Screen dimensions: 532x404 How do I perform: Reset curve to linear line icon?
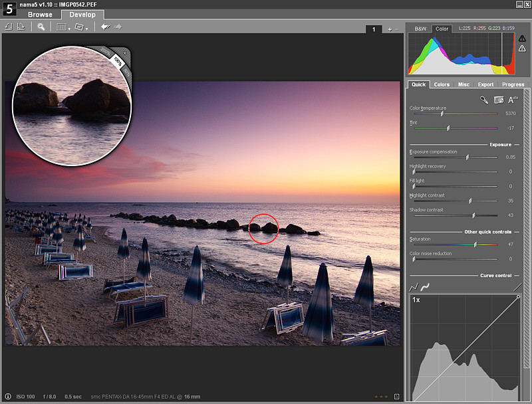click(x=517, y=287)
